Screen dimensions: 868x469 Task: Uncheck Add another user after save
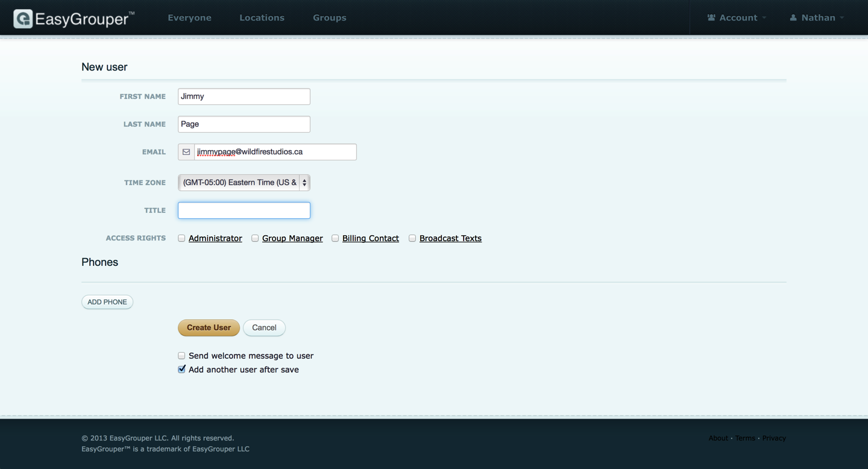[181, 369]
